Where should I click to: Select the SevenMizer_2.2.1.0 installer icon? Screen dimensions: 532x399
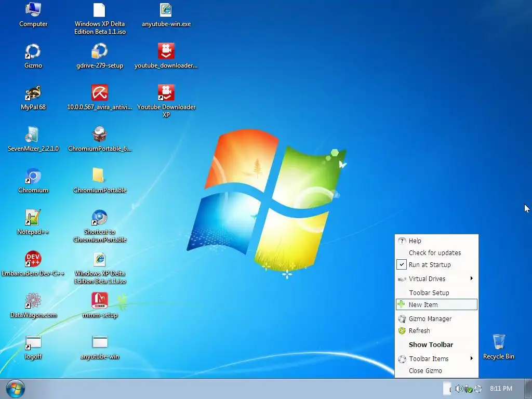point(33,135)
